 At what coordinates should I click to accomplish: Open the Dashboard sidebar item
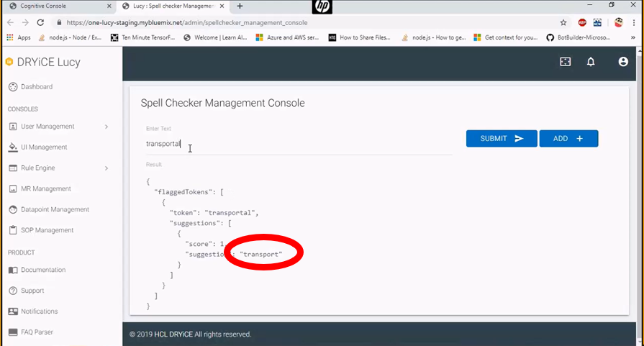(31, 86)
